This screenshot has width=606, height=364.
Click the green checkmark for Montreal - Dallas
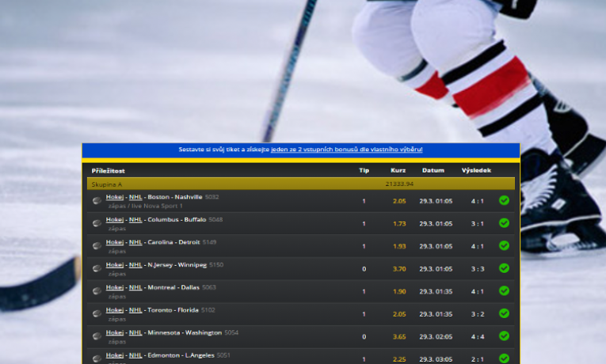click(x=504, y=291)
